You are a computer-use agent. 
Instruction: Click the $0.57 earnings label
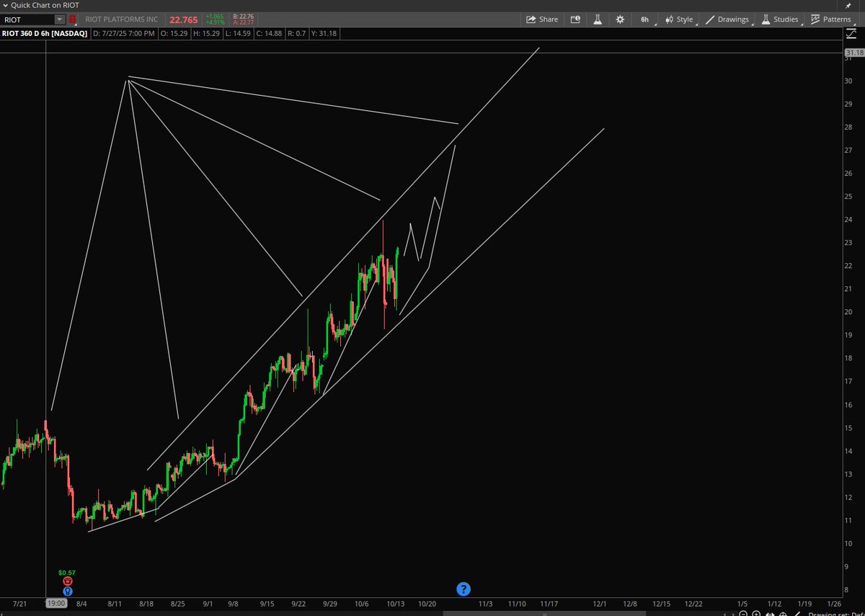click(x=67, y=573)
